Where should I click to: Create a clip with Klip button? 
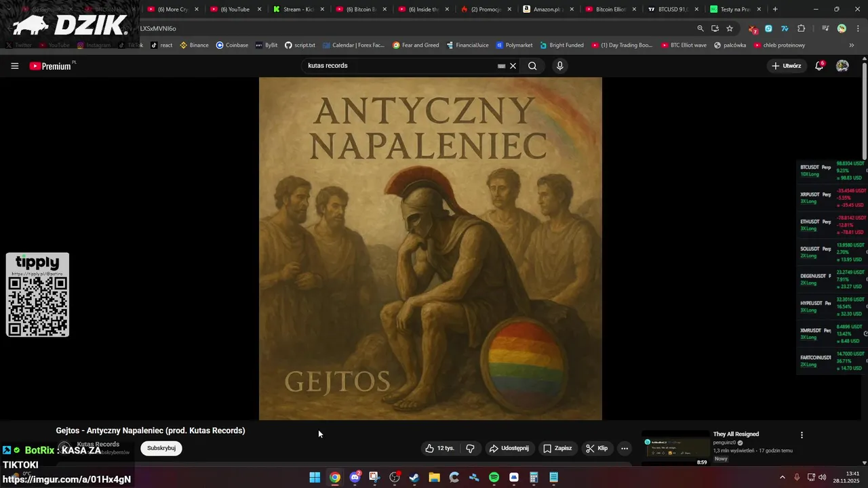pyautogui.click(x=597, y=448)
